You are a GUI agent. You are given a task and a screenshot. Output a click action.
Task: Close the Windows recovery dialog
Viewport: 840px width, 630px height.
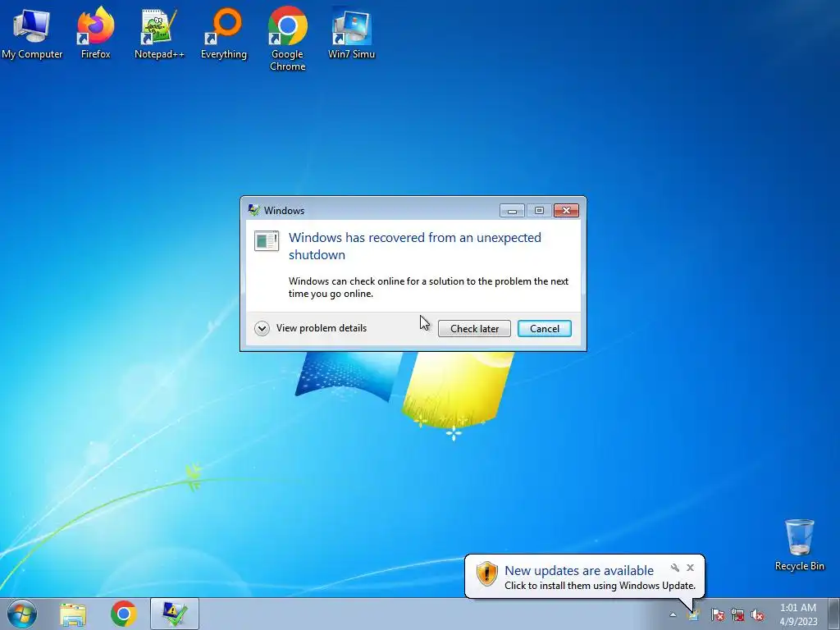tap(566, 211)
